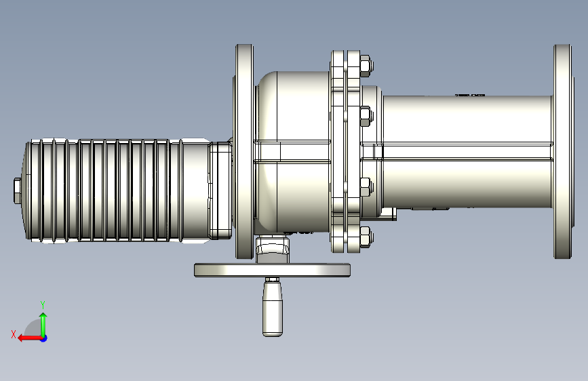This screenshot has width=588, height=381.
Task: Pick the topmost hex nut on middle coupling
Action: click(x=366, y=66)
